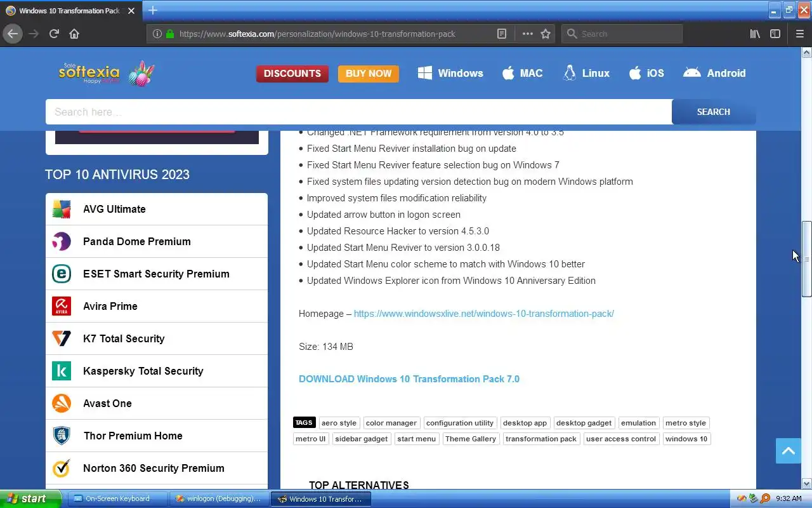
Task: Click the Thor Premium Home shield icon
Action: point(62,436)
